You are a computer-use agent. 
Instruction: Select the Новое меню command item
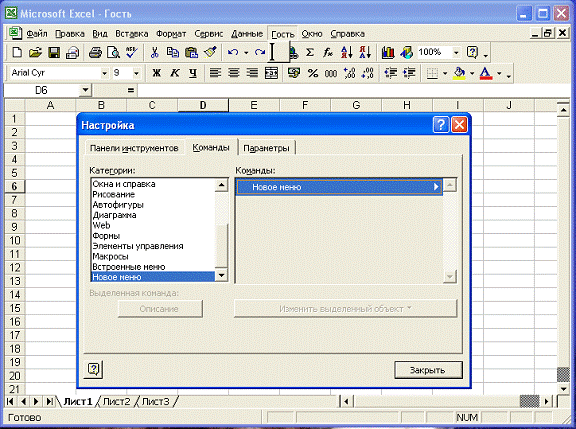coord(339,187)
